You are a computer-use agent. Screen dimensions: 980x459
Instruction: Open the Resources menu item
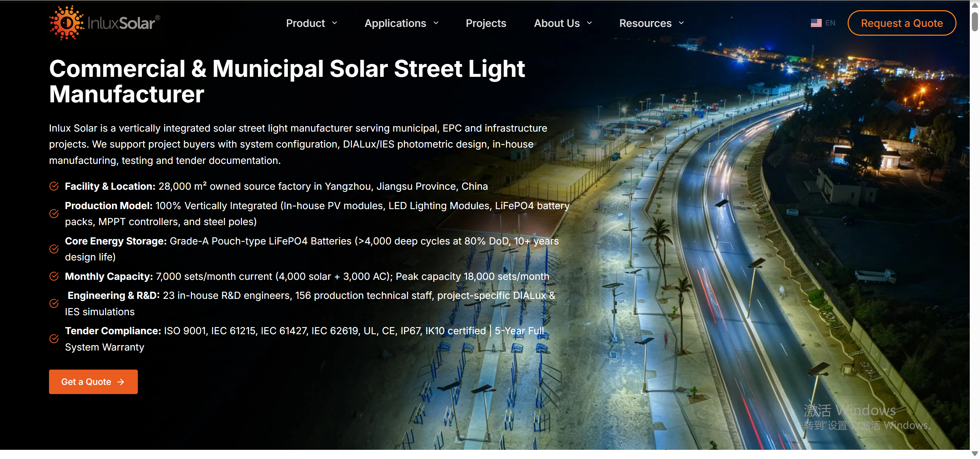[645, 23]
